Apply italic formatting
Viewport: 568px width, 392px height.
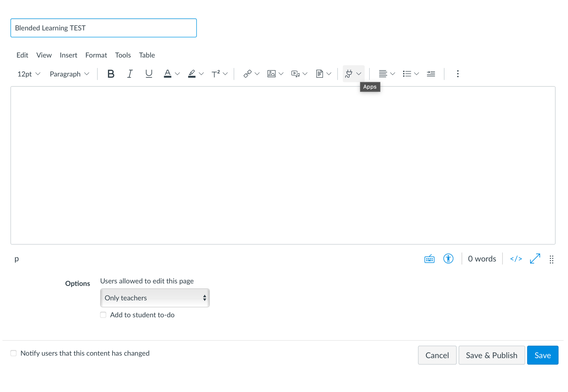click(x=130, y=74)
